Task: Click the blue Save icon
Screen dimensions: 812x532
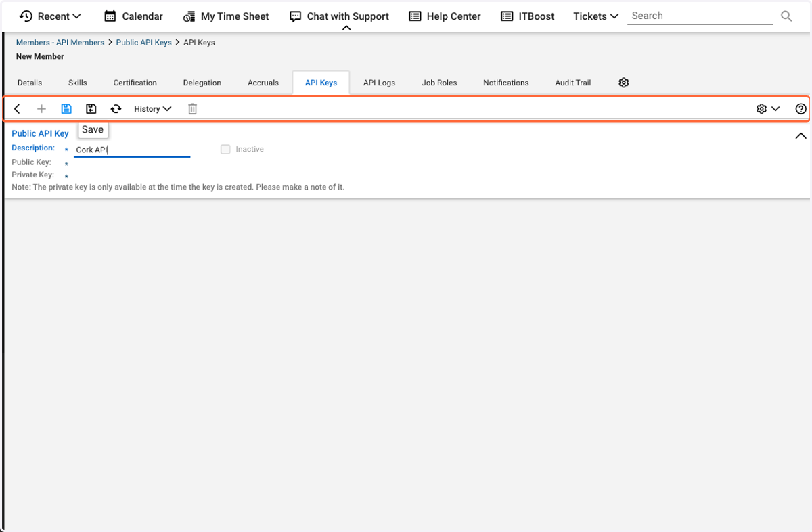Action: pos(66,109)
